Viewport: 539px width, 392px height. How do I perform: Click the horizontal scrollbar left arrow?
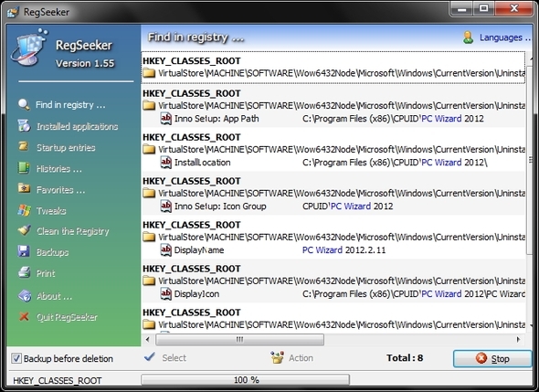click(147, 340)
